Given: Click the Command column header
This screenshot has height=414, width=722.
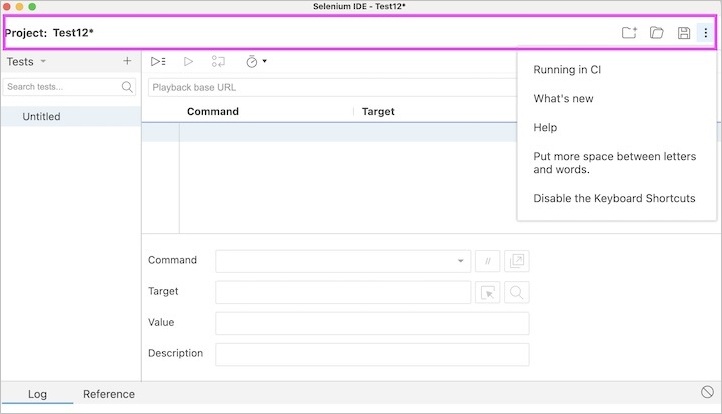Looking at the screenshot, I should (x=213, y=111).
